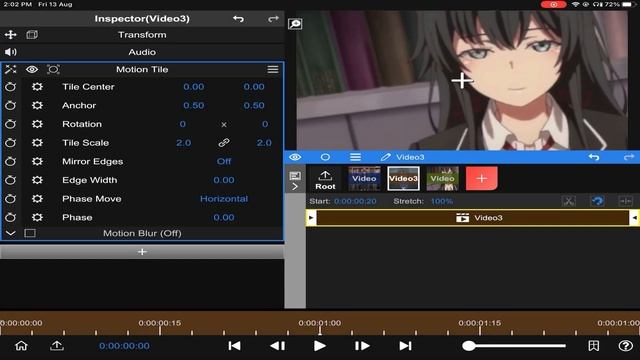This screenshot has height=360, width=640.
Task: Change Phase Move Horizontal setting
Action: [224, 199]
